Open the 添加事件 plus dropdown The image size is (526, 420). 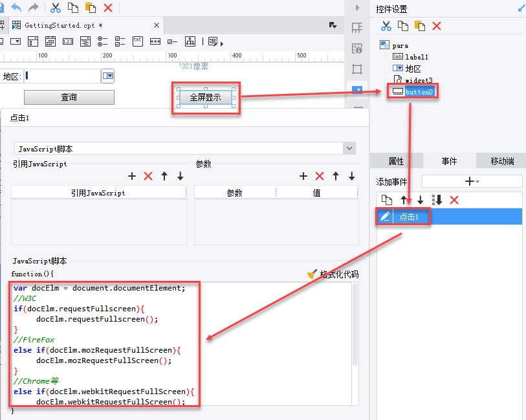pos(472,181)
